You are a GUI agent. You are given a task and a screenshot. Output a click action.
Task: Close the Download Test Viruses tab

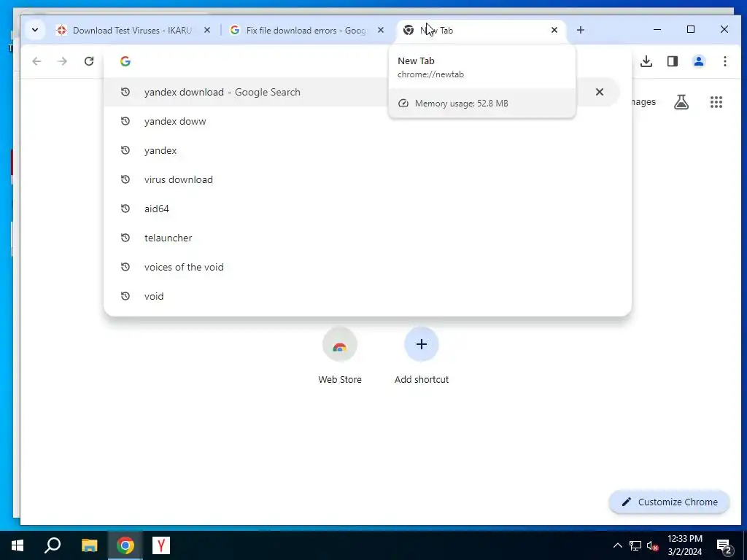click(x=206, y=30)
